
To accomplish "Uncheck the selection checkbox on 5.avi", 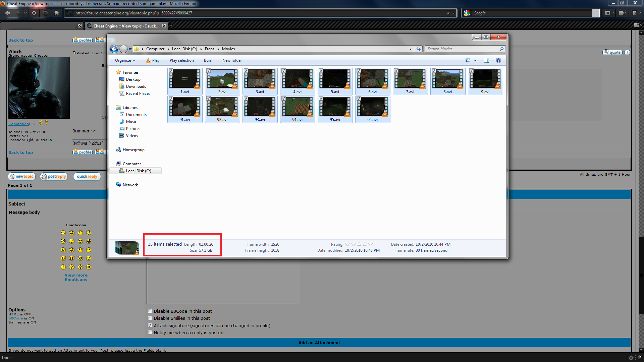I will pos(321,70).
